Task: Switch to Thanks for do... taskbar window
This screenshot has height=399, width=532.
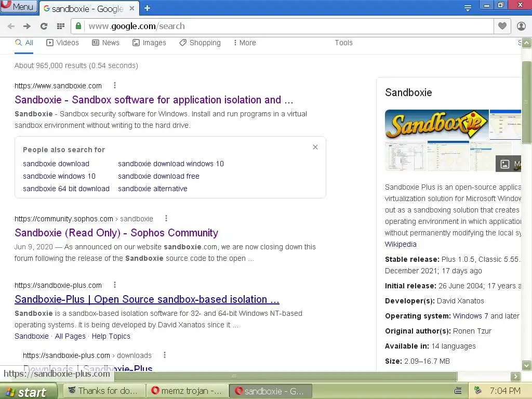Action: click(103, 391)
